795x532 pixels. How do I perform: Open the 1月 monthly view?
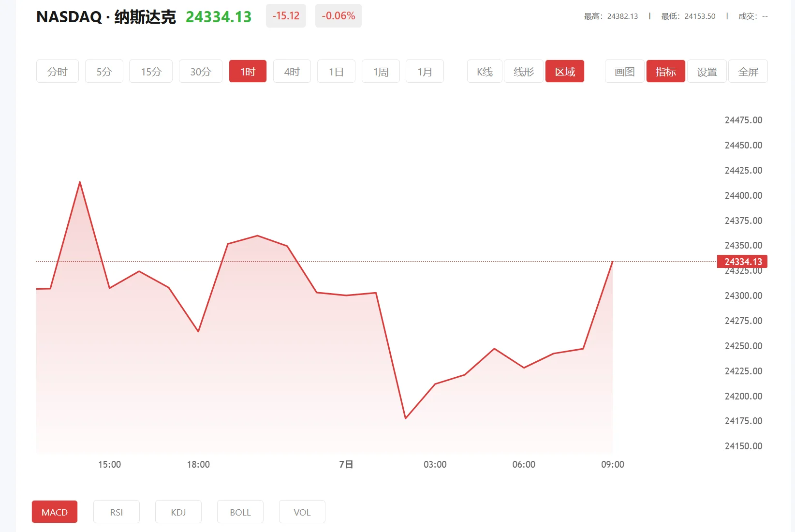tap(425, 71)
